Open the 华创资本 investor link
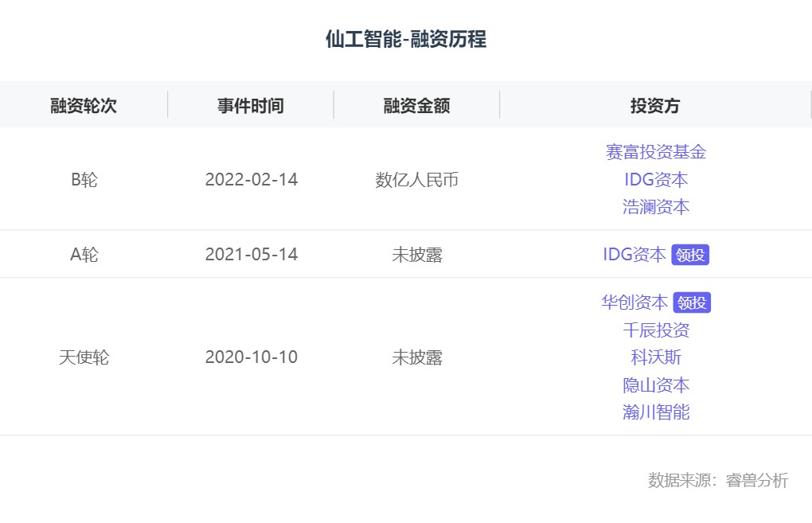The height and width of the screenshot is (523, 812). (x=634, y=302)
